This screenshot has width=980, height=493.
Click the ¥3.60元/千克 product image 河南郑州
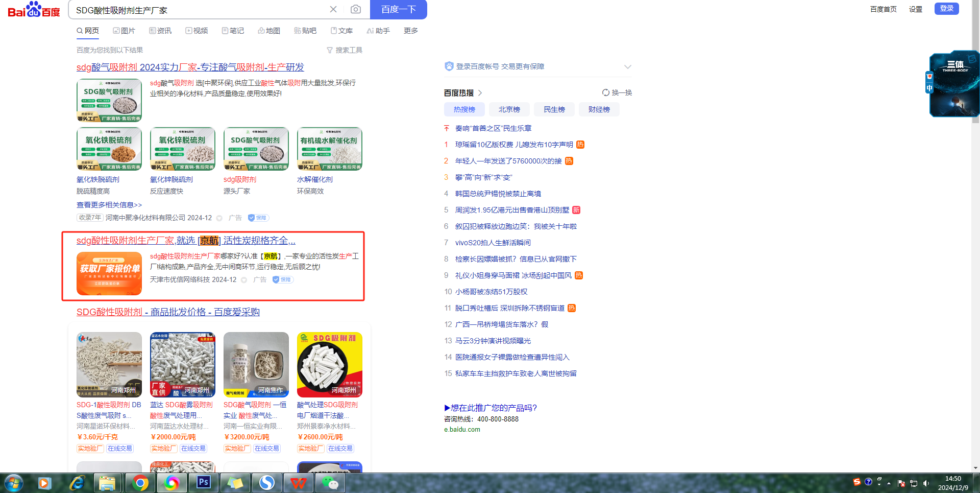(x=109, y=365)
